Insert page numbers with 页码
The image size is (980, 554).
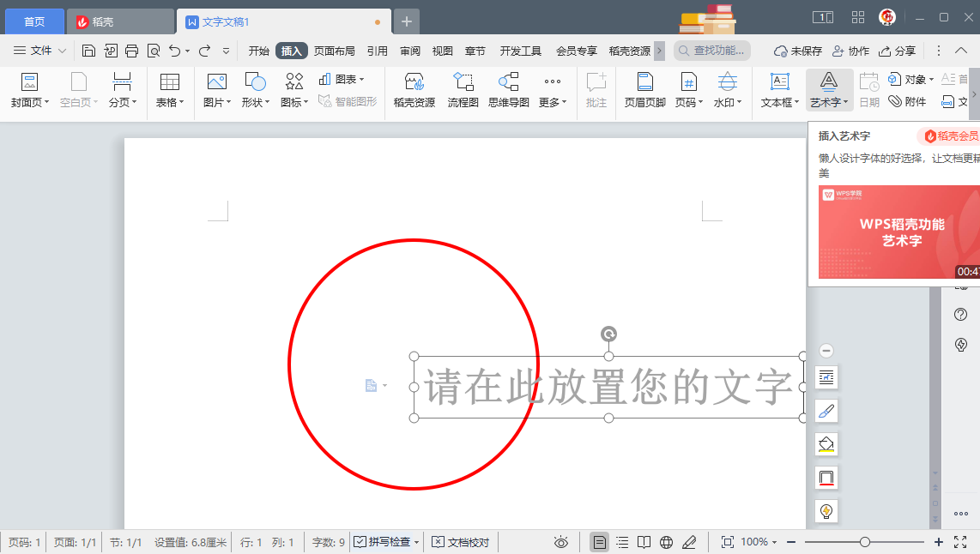(x=689, y=91)
